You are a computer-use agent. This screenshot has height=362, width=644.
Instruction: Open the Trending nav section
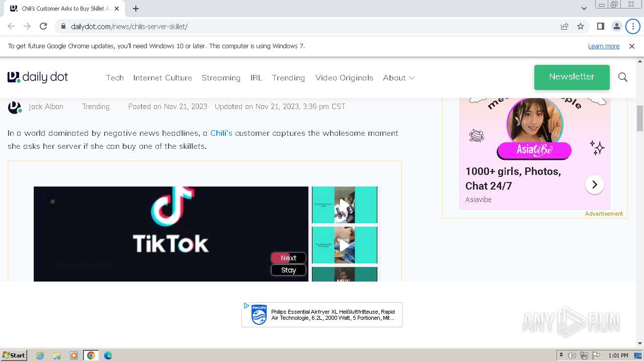pos(288,77)
